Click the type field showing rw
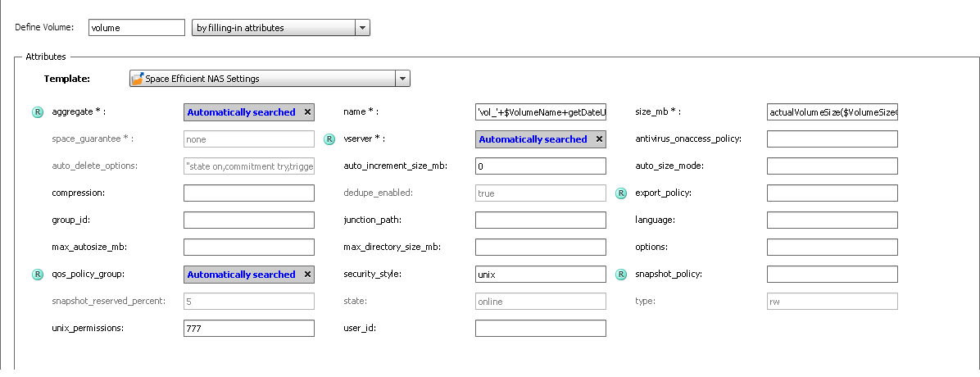Viewport: 980px width, 377px height. click(x=832, y=302)
